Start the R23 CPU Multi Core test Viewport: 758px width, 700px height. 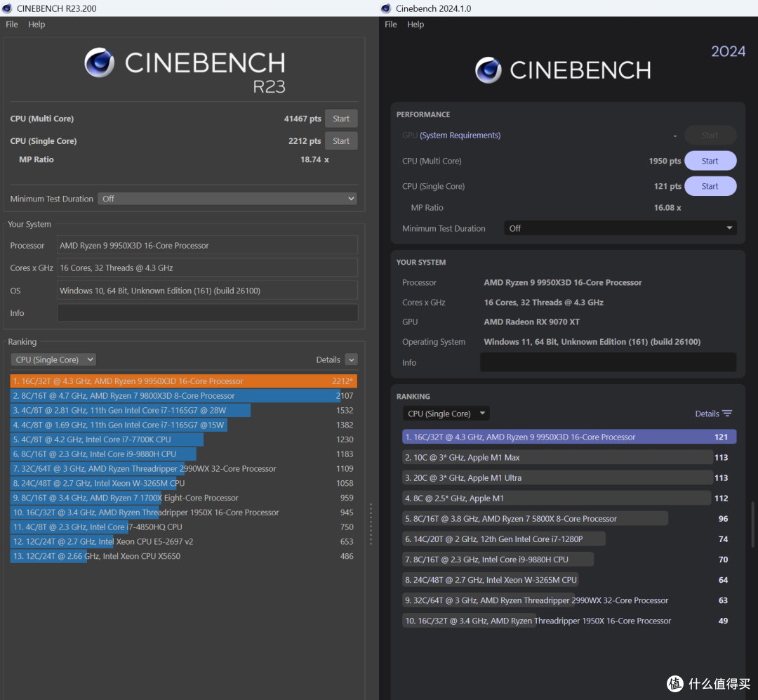341,119
